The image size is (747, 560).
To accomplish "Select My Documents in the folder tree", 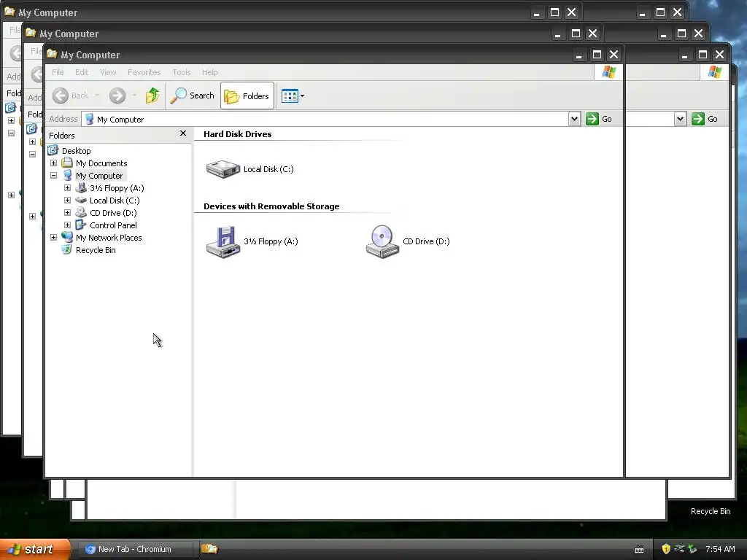I will pos(101,163).
